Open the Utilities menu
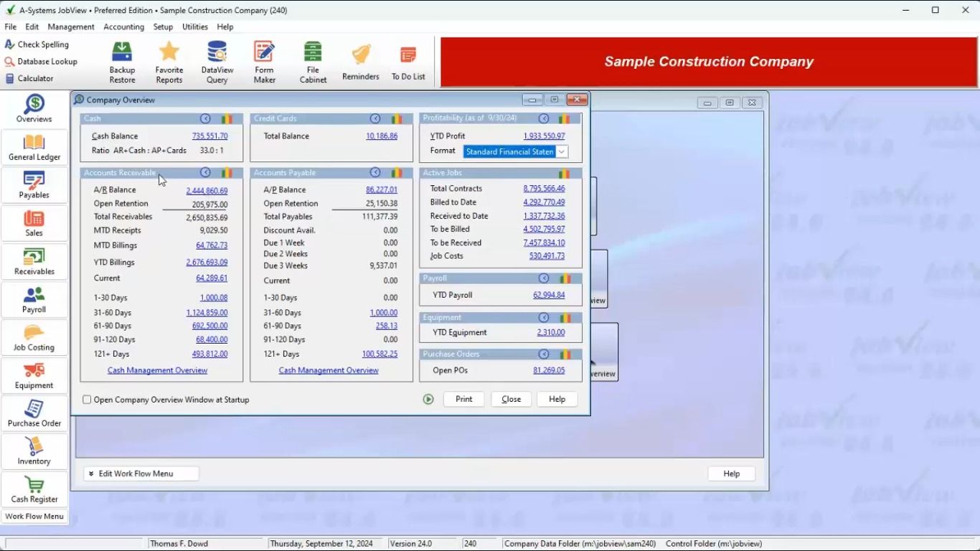This screenshot has height=551, width=980. coord(195,27)
